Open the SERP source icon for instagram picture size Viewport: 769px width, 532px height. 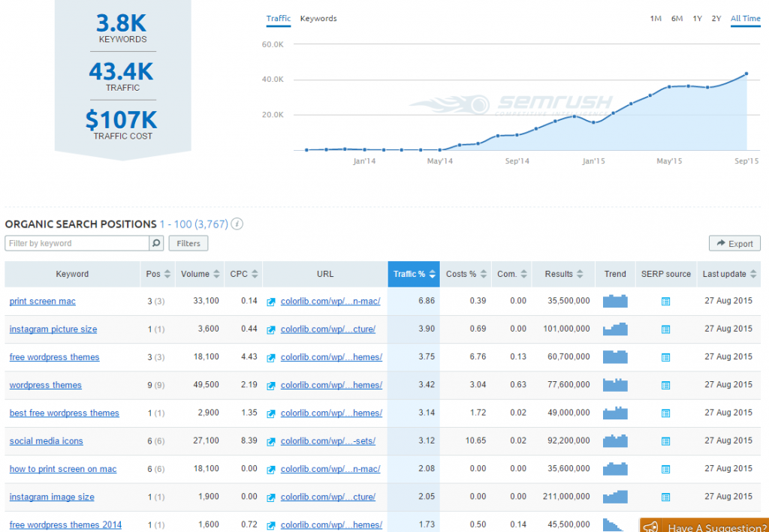(x=665, y=329)
